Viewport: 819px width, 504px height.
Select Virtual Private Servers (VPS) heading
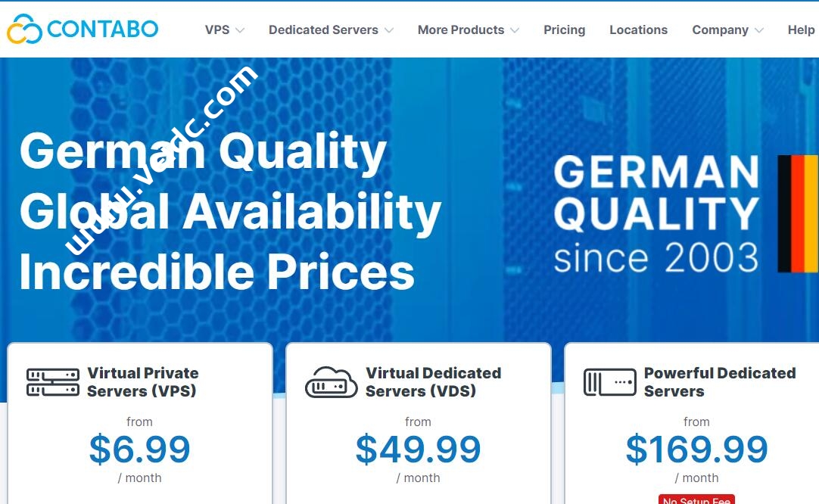[x=142, y=382]
